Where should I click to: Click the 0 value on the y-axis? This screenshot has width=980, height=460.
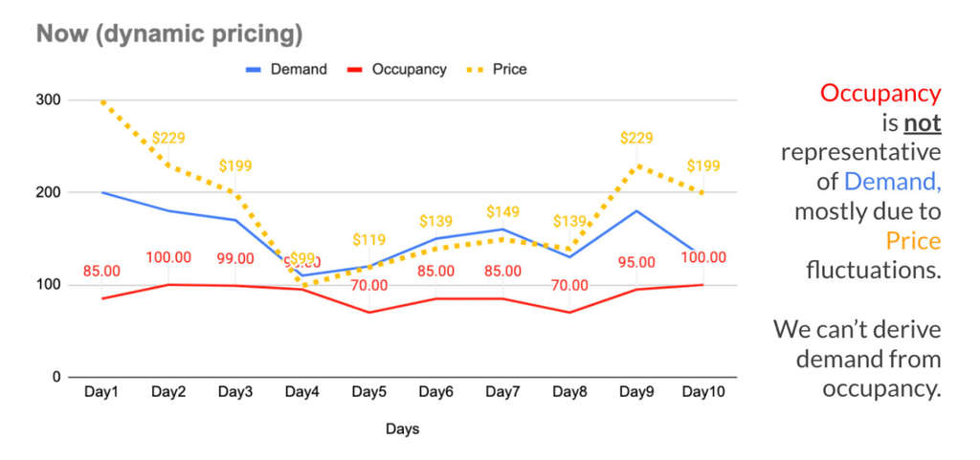point(56,377)
